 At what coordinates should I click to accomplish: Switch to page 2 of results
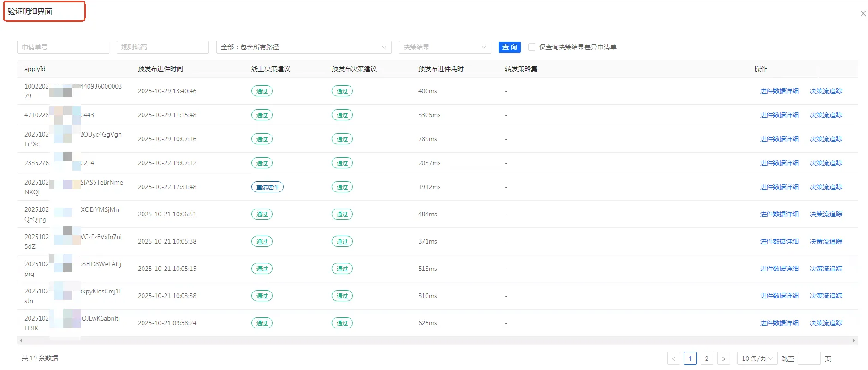click(707, 358)
